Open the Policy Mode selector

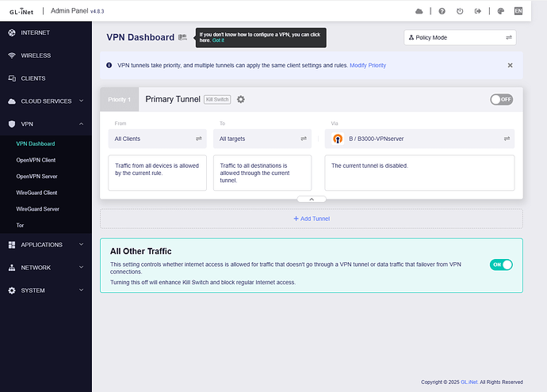(460, 37)
